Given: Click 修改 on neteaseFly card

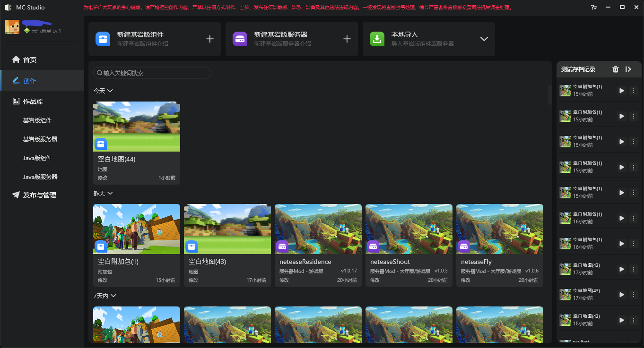Looking at the screenshot, I should point(466,280).
